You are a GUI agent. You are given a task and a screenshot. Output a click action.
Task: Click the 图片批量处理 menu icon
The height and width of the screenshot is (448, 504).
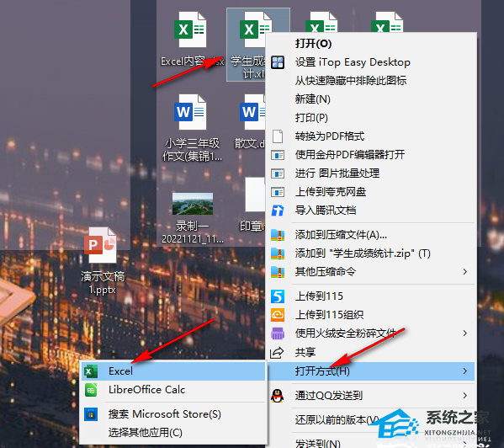coord(278,173)
